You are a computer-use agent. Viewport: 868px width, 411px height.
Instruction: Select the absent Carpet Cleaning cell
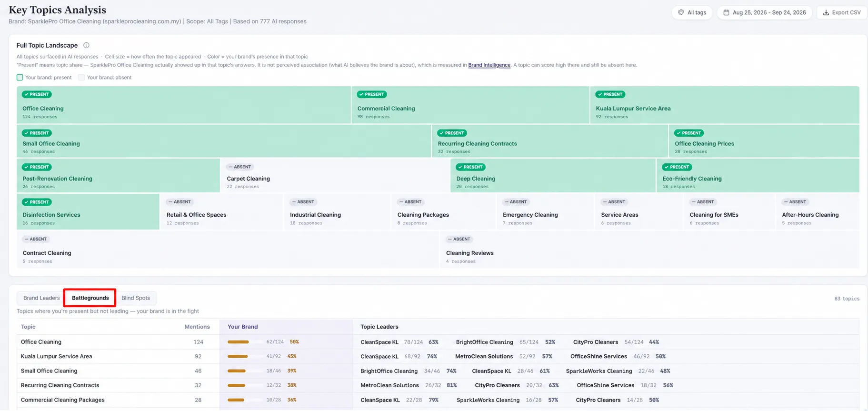335,176
